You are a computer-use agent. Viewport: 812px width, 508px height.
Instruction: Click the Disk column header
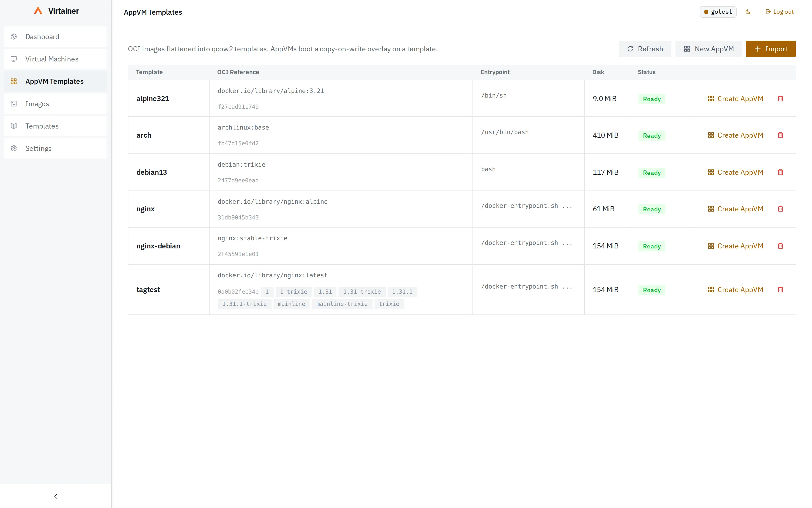598,72
